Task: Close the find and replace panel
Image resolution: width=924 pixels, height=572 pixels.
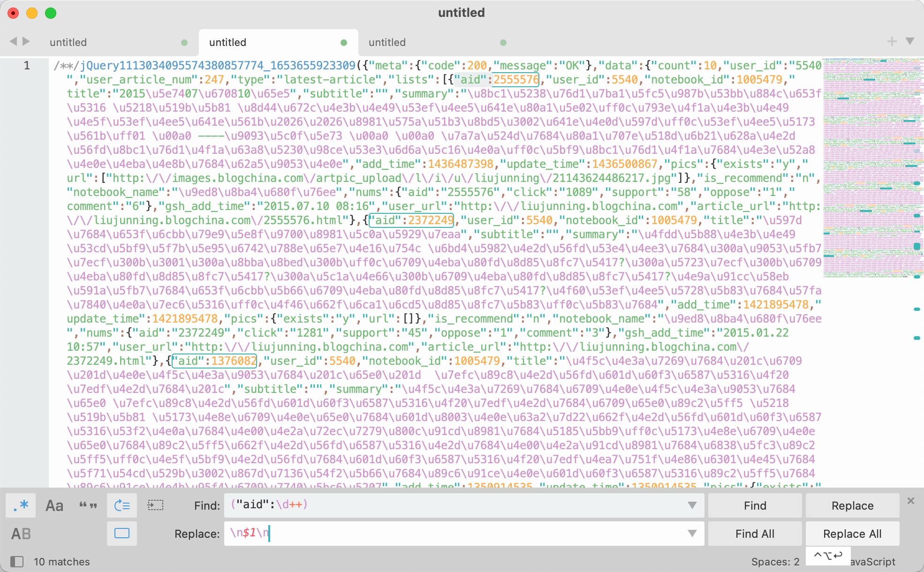Action: [911, 501]
